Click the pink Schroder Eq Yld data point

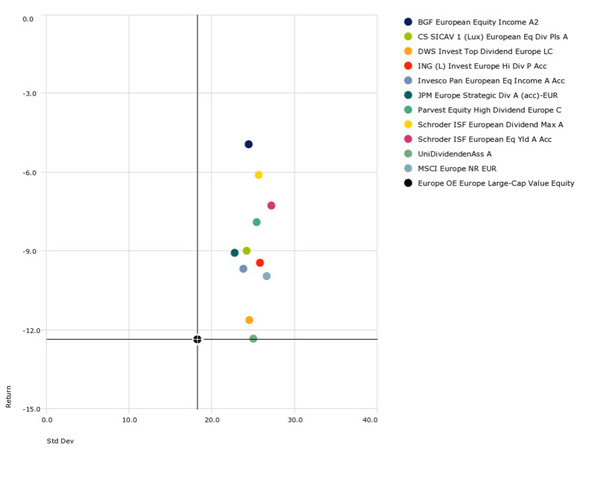click(x=271, y=206)
